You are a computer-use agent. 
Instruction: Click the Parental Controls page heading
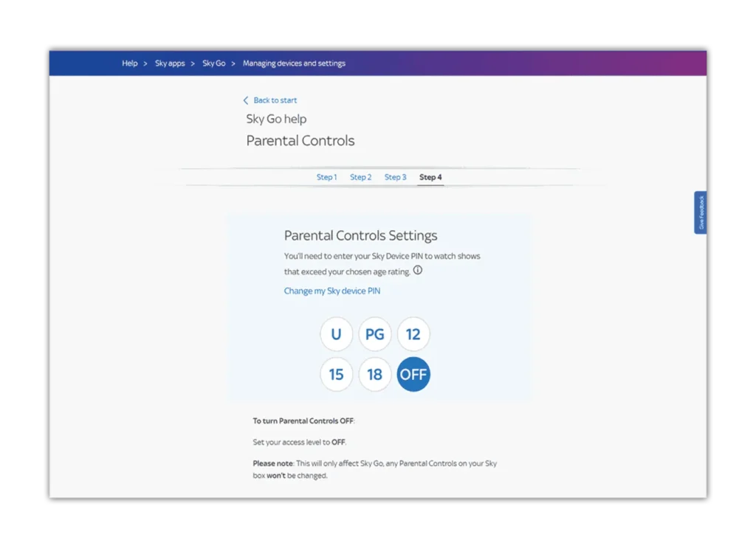tap(300, 140)
